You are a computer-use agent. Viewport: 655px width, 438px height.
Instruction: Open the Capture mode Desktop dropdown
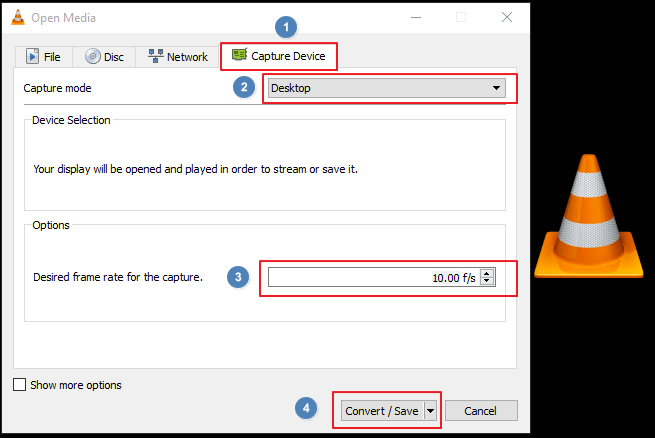pyautogui.click(x=386, y=88)
